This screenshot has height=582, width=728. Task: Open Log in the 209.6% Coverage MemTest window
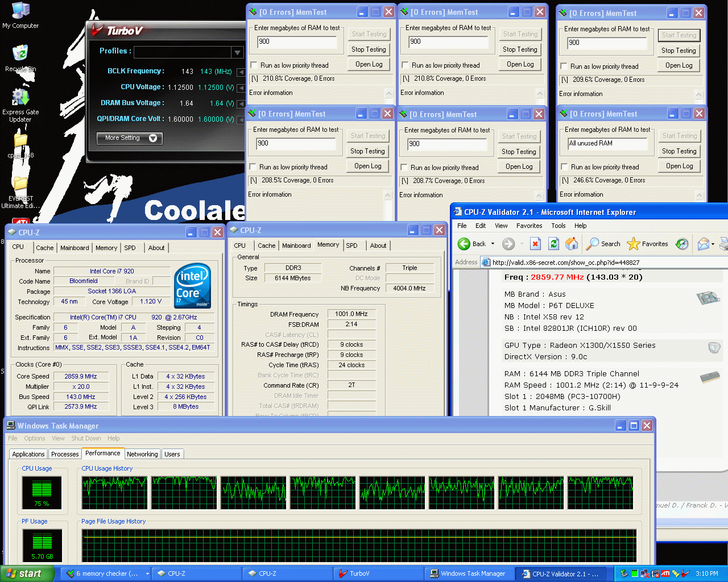(679, 65)
